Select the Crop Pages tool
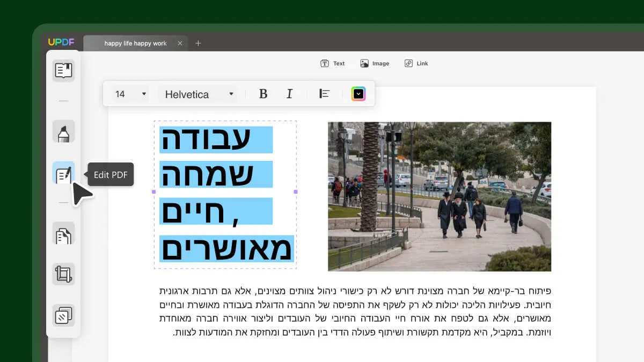Viewport: 644px width, 362px height. [63, 274]
